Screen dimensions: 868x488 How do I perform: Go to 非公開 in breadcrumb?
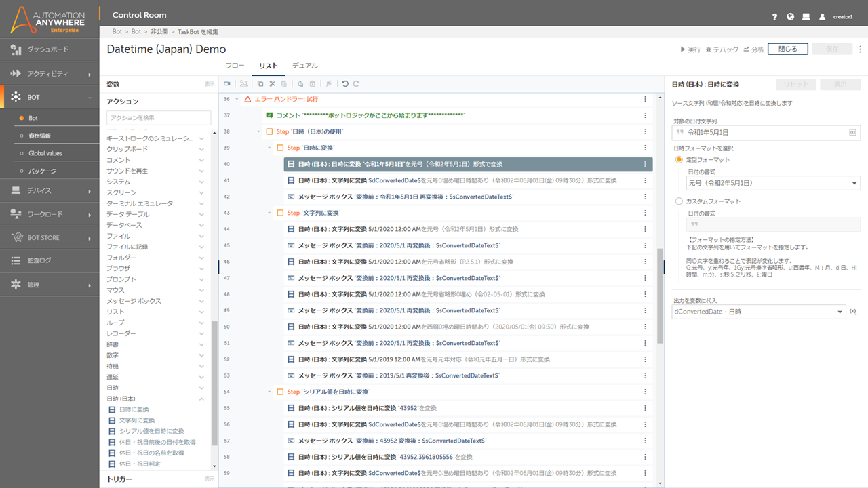160,32
